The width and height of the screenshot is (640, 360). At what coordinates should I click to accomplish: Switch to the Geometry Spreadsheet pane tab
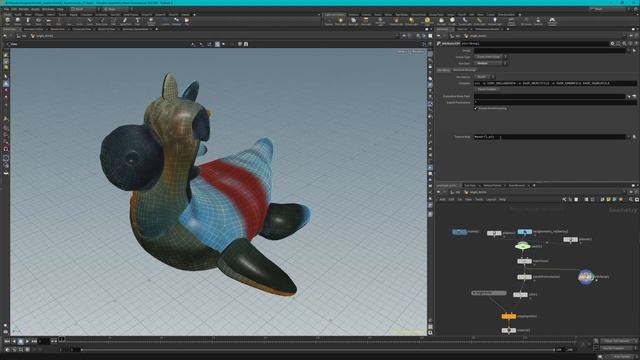click(x=135, y=29)
